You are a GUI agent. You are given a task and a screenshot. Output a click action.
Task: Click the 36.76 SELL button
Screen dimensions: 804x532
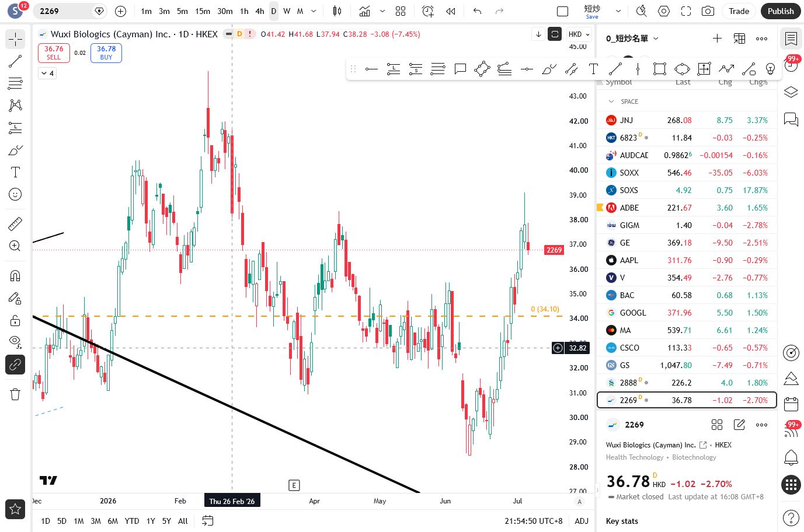point(54,52)
